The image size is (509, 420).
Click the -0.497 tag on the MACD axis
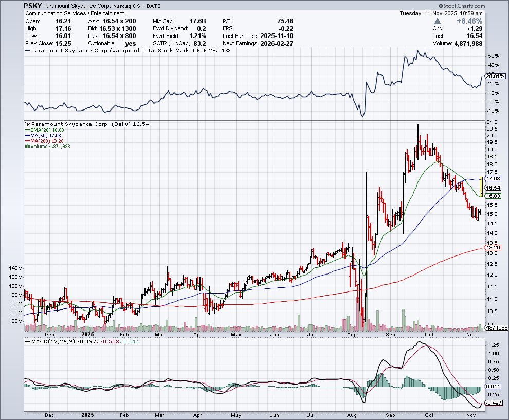tap(493, 403)
